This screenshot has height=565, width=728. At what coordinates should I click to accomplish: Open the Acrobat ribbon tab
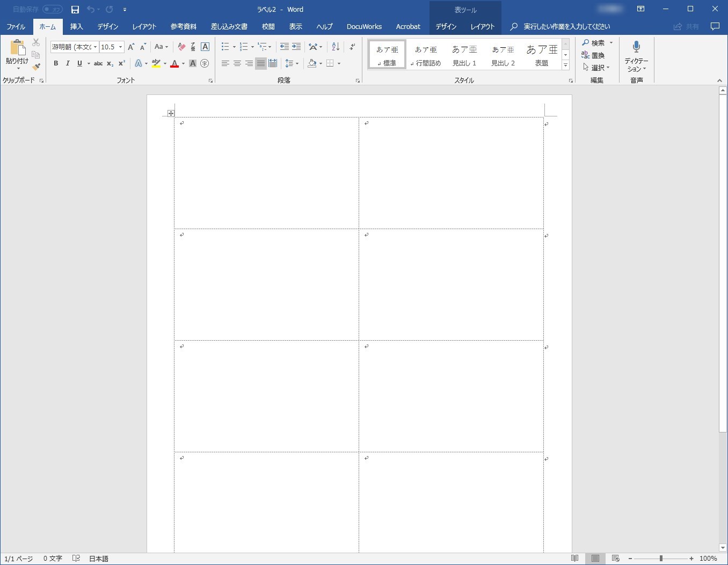[x=408, y=26]
